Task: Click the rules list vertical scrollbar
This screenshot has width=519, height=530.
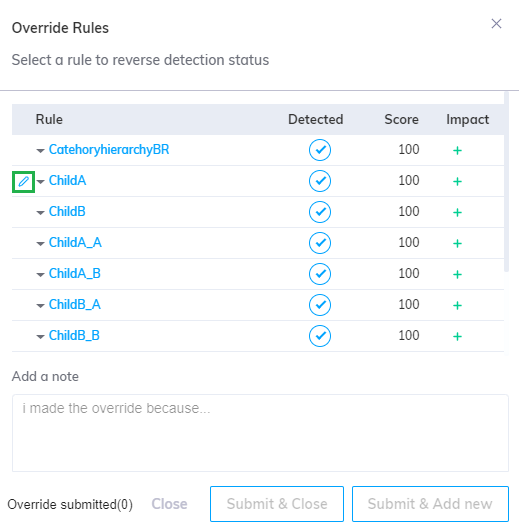Action: [x=506, y=182]
